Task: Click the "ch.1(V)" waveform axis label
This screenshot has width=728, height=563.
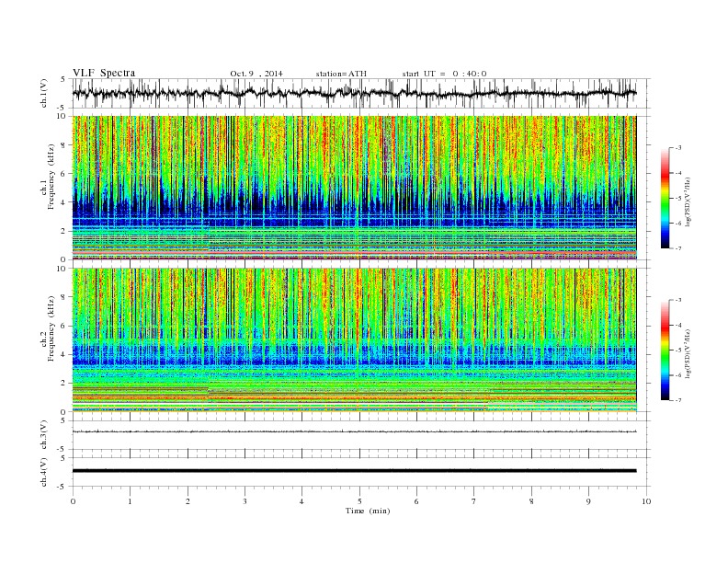Action: (44, 93)
